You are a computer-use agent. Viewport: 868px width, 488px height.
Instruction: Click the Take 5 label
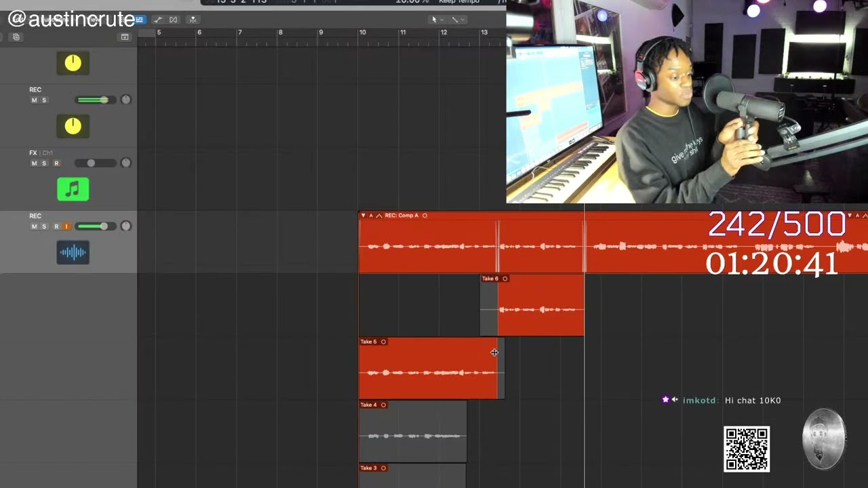368,342
